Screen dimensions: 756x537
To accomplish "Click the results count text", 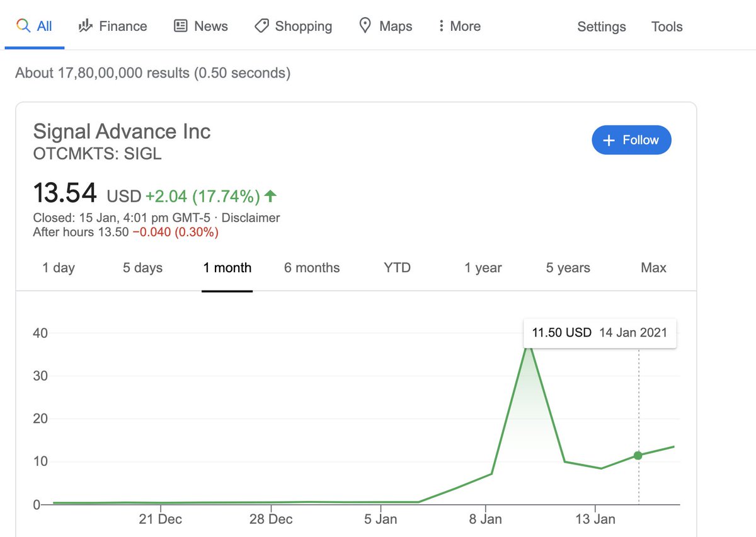I will (153, 73).
